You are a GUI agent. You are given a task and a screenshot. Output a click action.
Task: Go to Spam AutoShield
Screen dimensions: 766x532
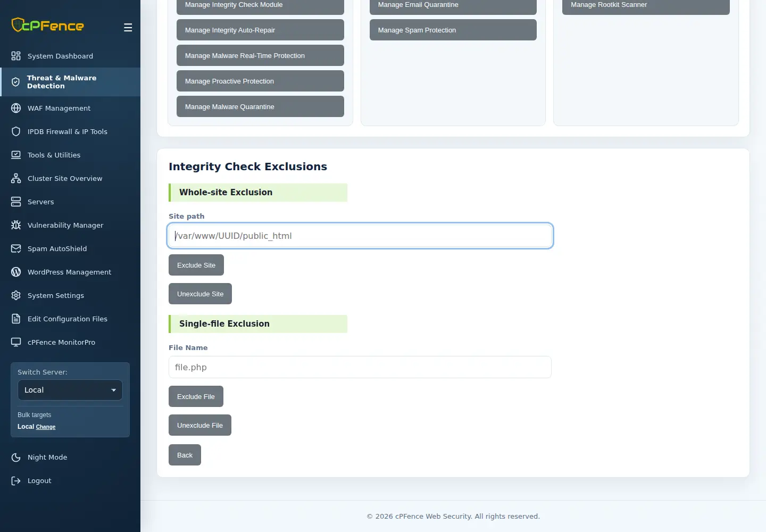point(70,248)
